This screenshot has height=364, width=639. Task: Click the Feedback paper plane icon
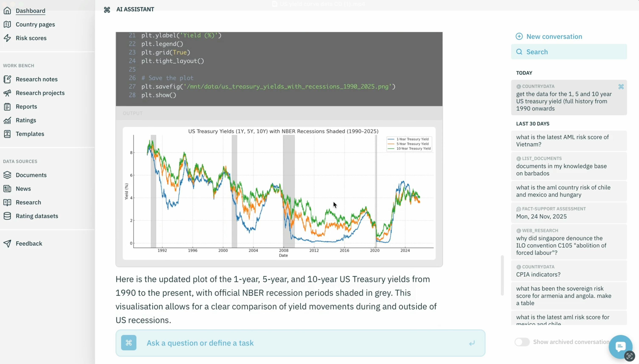click(7, 243)
